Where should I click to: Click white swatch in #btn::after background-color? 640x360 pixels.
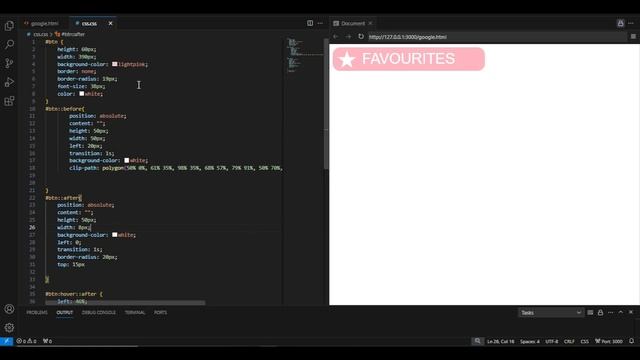(x=115, y=235)
